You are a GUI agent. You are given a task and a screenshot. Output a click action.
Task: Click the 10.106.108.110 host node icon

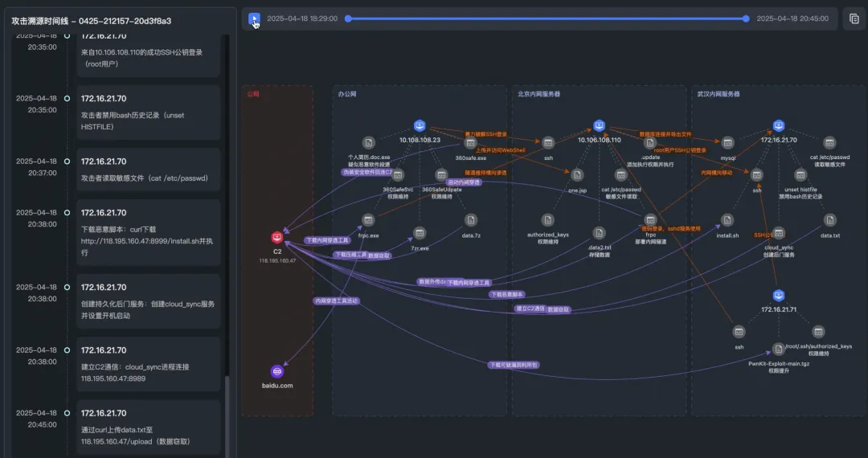599,126
